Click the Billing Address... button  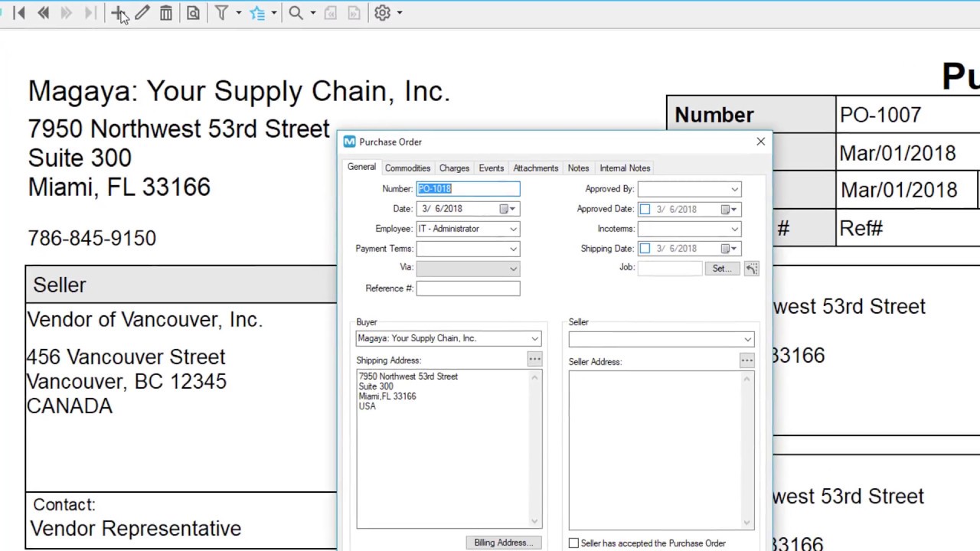coord(503,543)
